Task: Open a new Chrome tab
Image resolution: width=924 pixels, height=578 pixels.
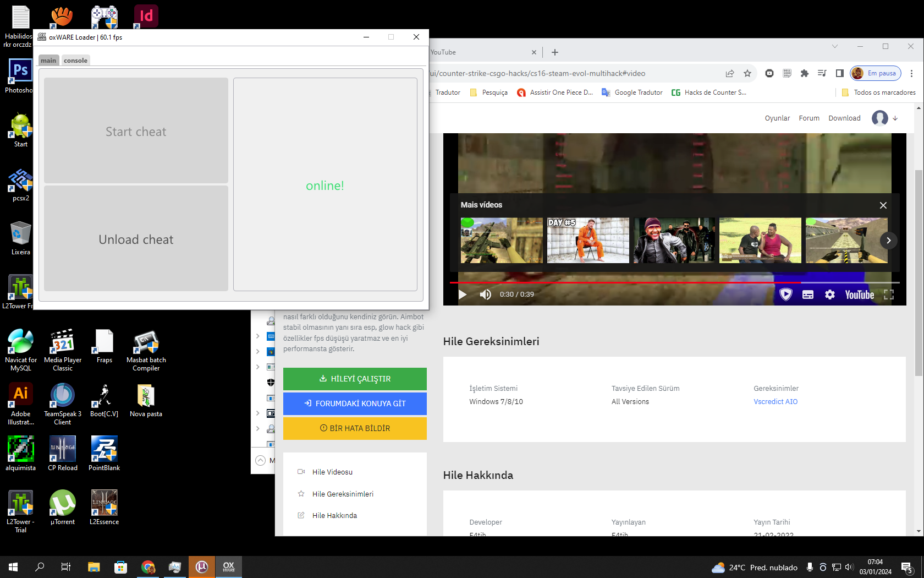Action: [x=555, y=52]
